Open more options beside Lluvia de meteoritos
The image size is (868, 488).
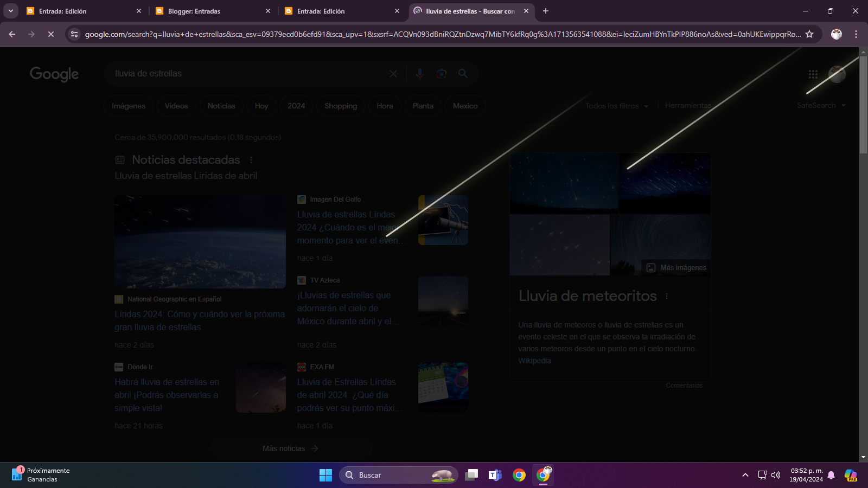pos(667,296)
